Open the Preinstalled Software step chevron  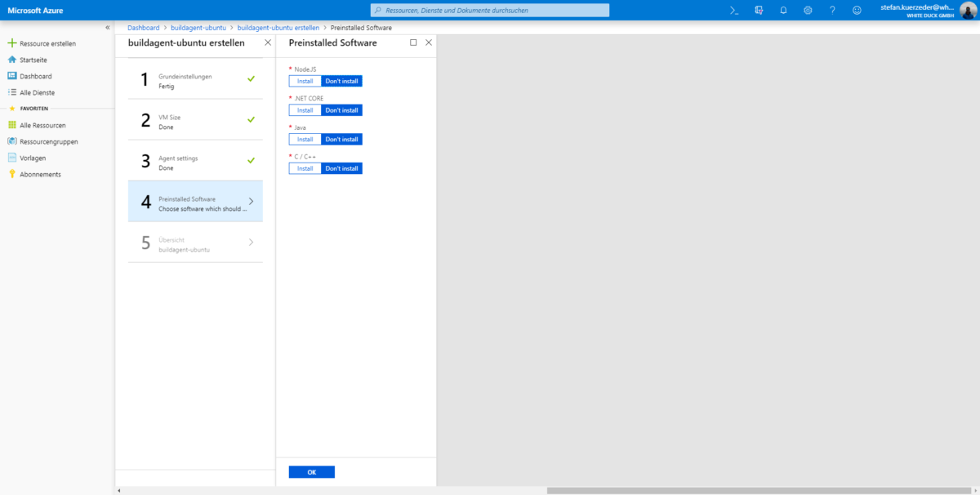coord(252,201)
